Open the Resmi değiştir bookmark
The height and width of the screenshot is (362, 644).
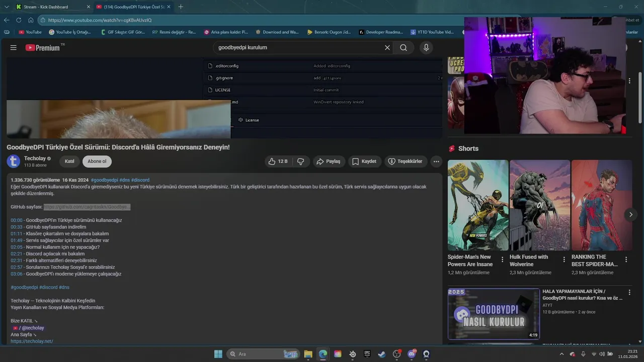point(174,32)
